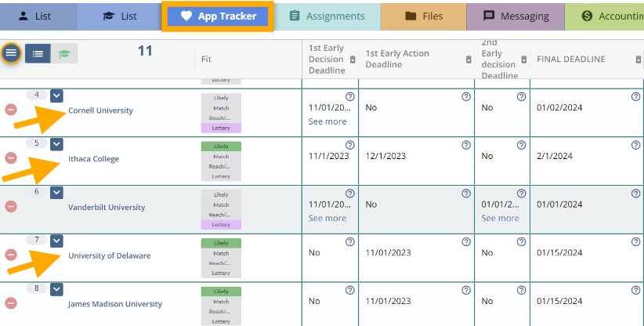Image resolution: width=644 pixels, height=326 pixels.
Task: Open help for James Madison final deadline
Action: tap(636, 290)
